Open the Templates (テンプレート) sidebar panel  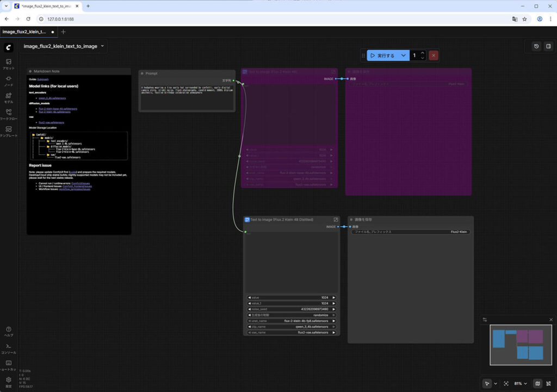[9, 132]
